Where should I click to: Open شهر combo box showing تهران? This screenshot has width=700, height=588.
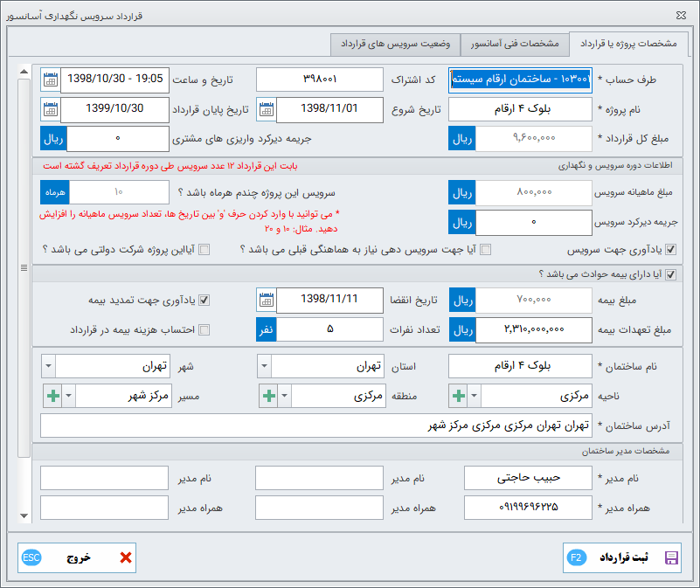pyautogui.click(x=106, y=366)
